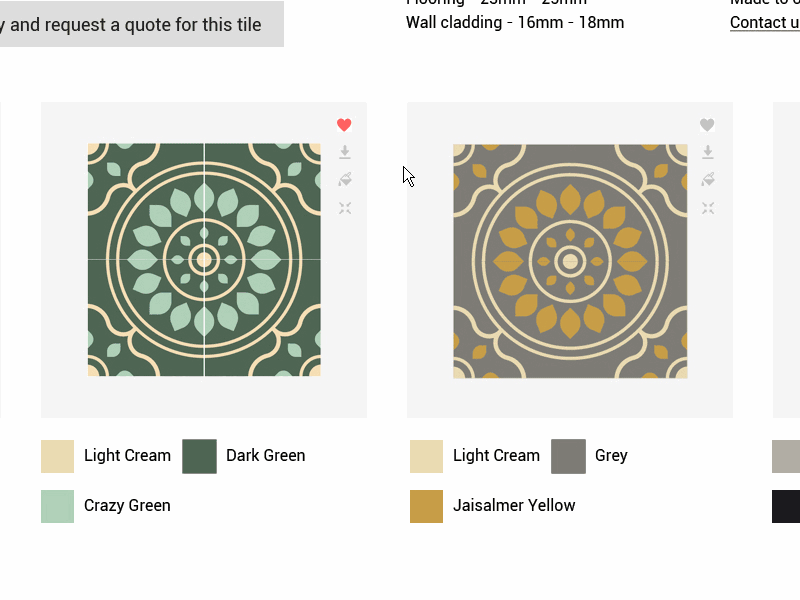Viewport: 800px width, 600px height.
Task: Open the green mandala tile preview
Action: [203, 260]
